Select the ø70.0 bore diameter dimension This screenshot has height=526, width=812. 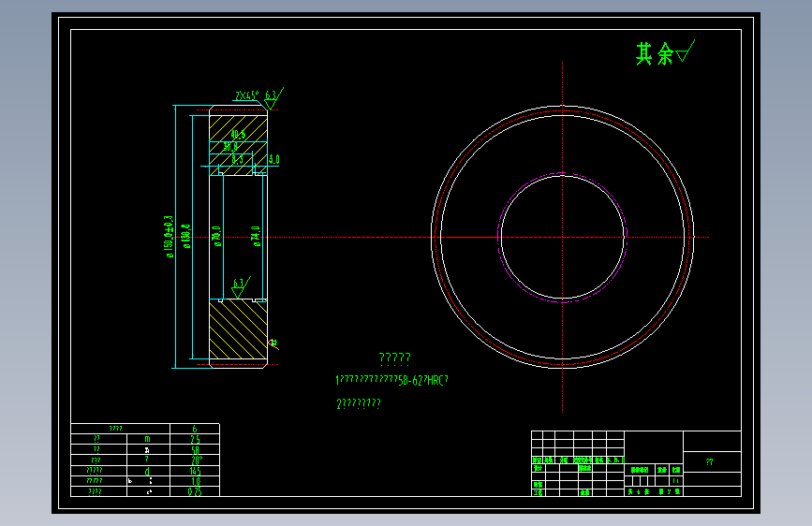pos(217,236)
